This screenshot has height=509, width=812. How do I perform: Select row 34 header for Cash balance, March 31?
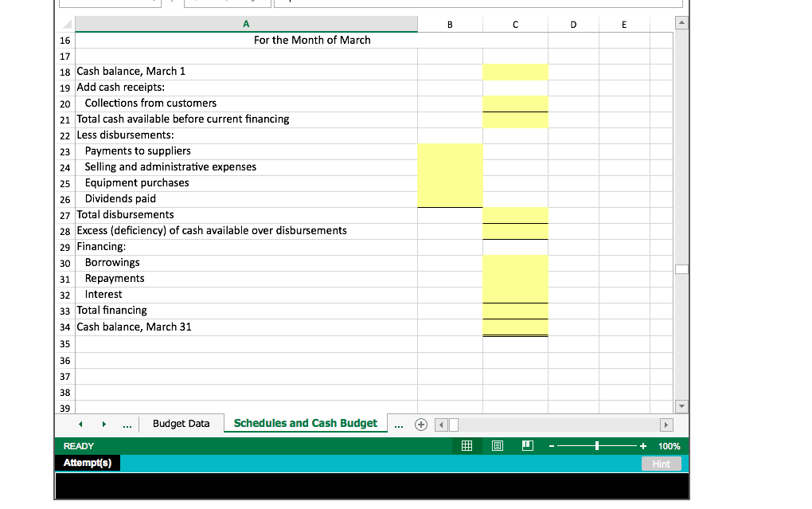[64, 327]
